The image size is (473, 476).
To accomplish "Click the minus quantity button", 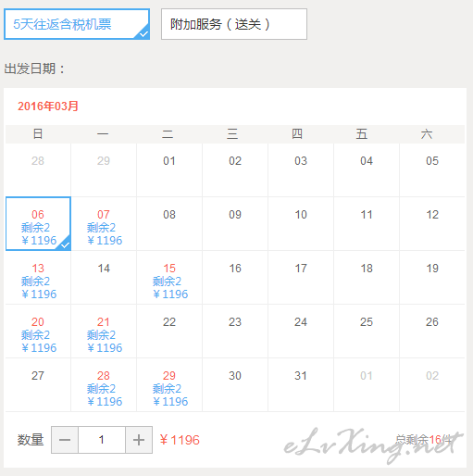I will (x=65, y=440).
